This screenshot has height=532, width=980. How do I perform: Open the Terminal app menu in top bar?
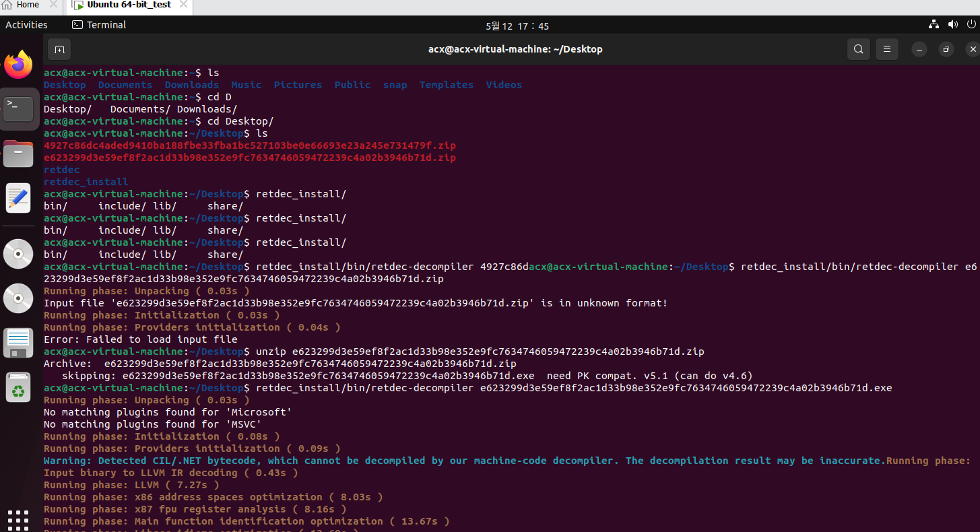99,25
